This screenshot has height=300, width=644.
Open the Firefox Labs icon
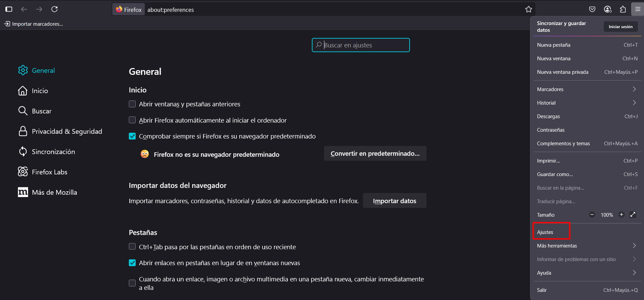coord(23,172)
